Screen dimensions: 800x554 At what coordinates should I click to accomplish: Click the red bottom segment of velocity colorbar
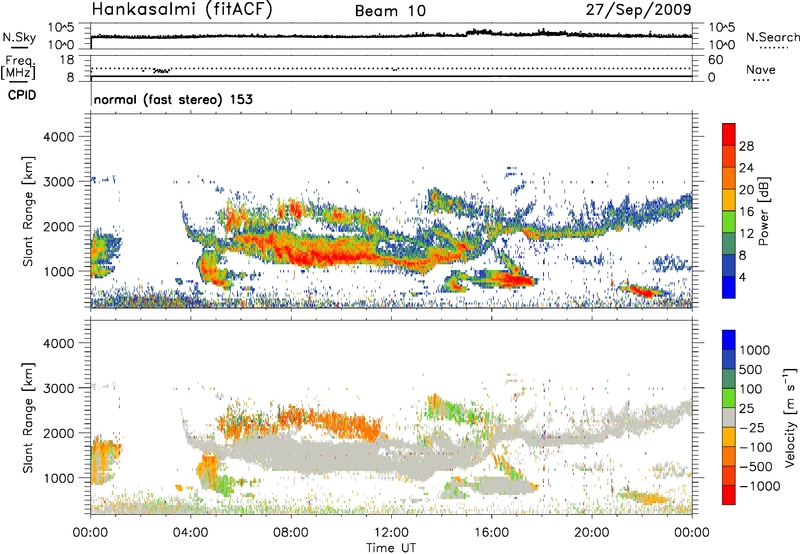click(x=729, y=495)
